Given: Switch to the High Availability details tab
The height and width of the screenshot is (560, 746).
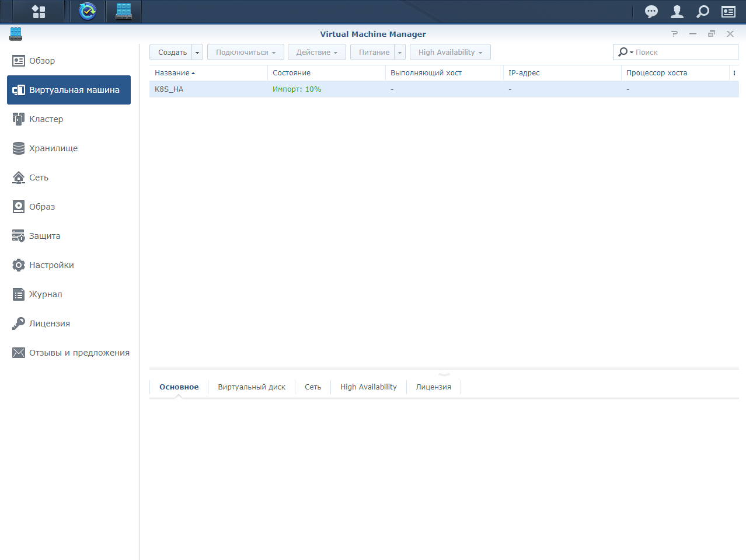Looking at the screenshot, I should [x=368, y=387].
